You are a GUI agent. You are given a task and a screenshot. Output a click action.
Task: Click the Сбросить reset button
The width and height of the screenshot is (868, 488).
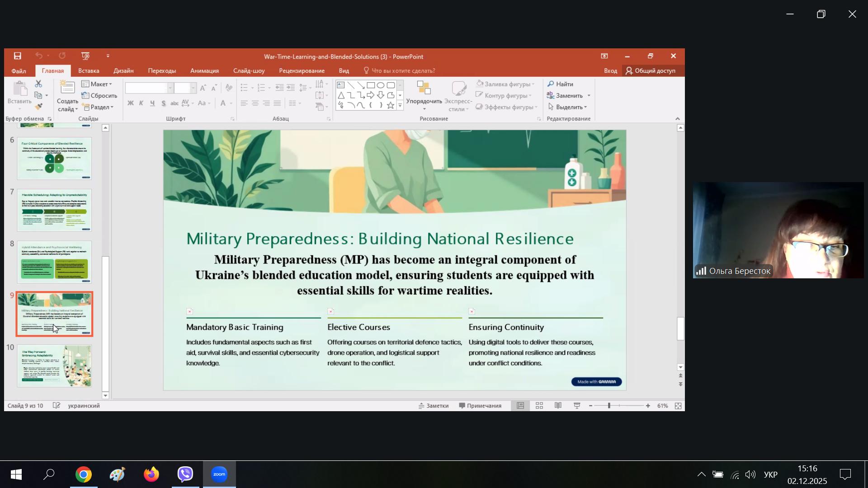99,95
